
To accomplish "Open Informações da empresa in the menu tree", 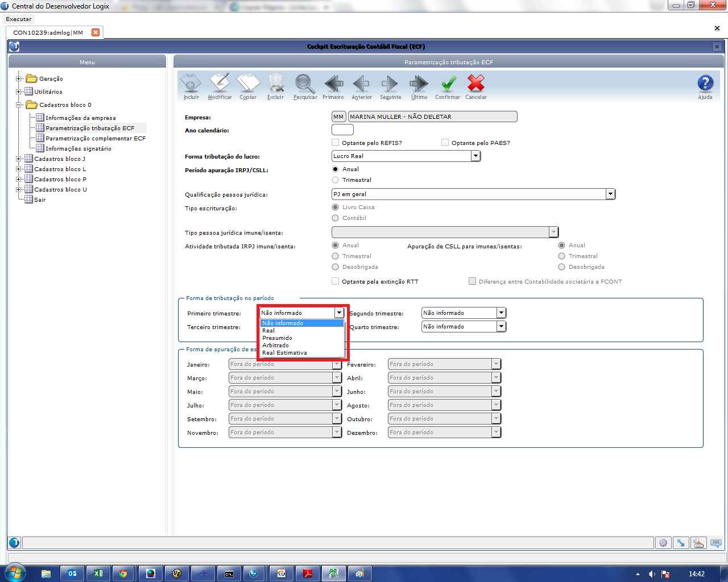I will [x=81, y=118].
